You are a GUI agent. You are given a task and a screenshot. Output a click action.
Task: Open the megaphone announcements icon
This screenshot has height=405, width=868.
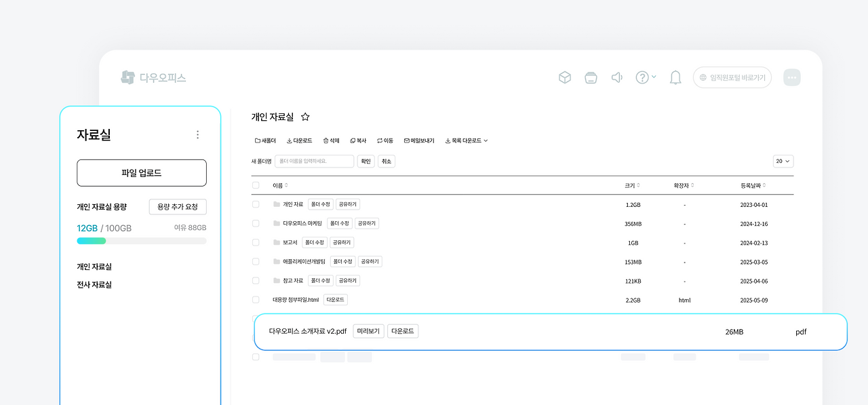(x=617, y=77)
